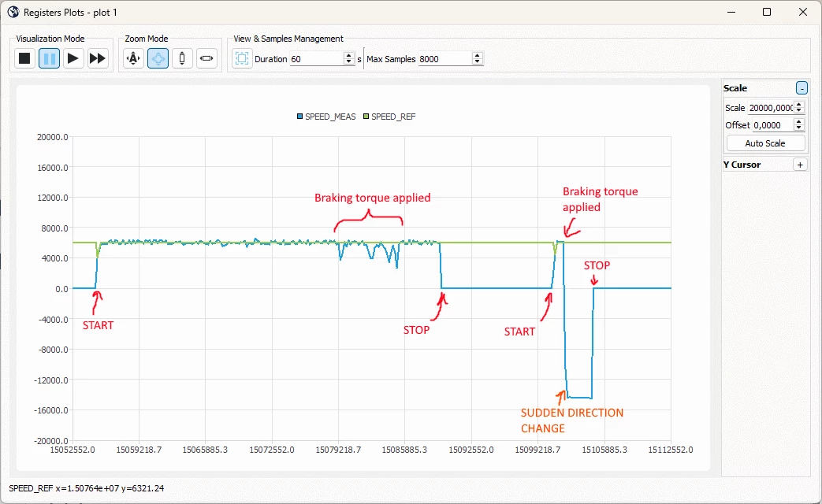Select the horizontal zoom mode icon
The width and height of the screenshot is (822, 504).
click(207, 58)
